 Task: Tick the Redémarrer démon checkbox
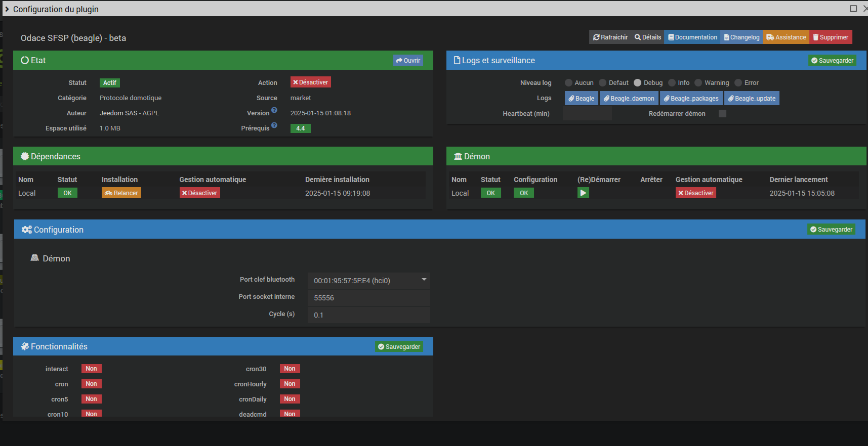[x=722, y=113]
